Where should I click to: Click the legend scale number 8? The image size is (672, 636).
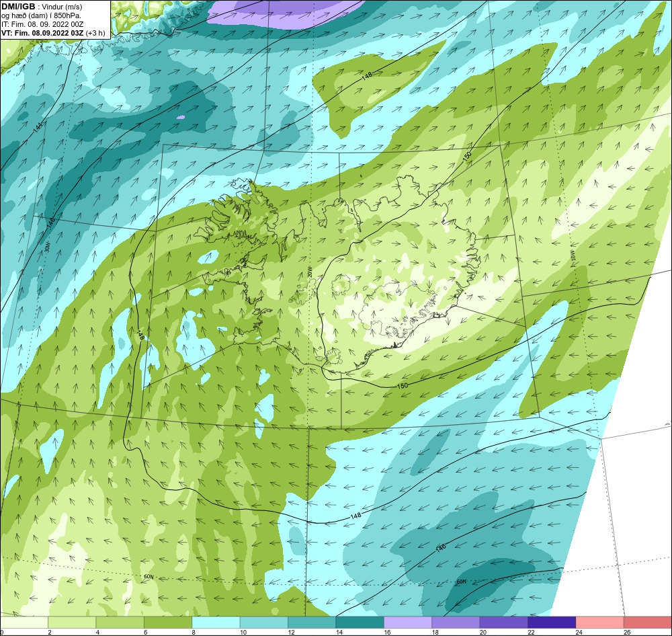coord(194,632)
